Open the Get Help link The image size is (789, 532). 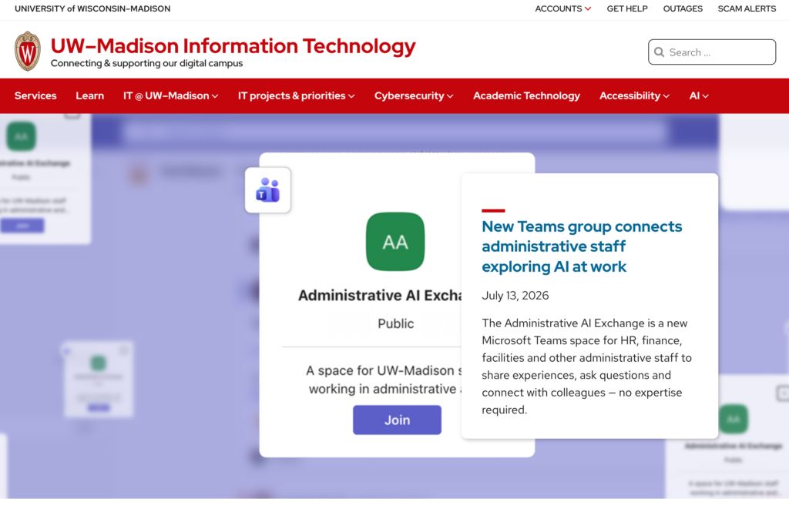click(627, 8)
